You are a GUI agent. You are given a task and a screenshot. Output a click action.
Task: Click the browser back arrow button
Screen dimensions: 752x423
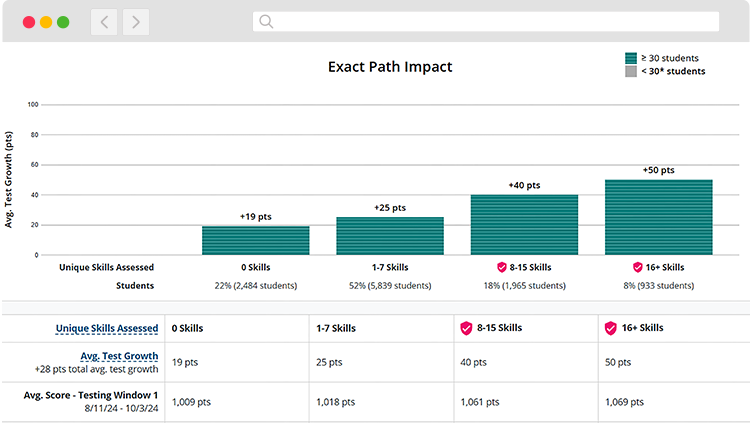104,21
